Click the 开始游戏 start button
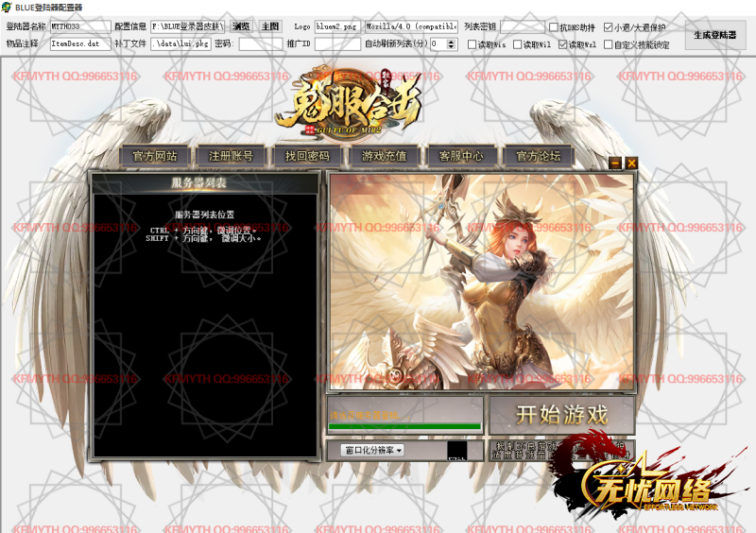Viewport: 756px width, 533px height. 561,415
